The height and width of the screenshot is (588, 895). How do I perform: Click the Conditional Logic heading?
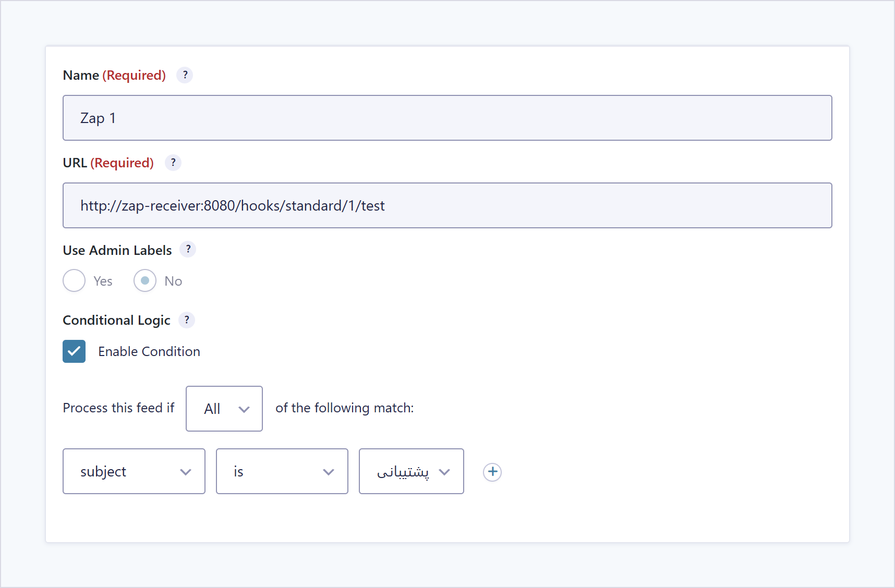117,321
